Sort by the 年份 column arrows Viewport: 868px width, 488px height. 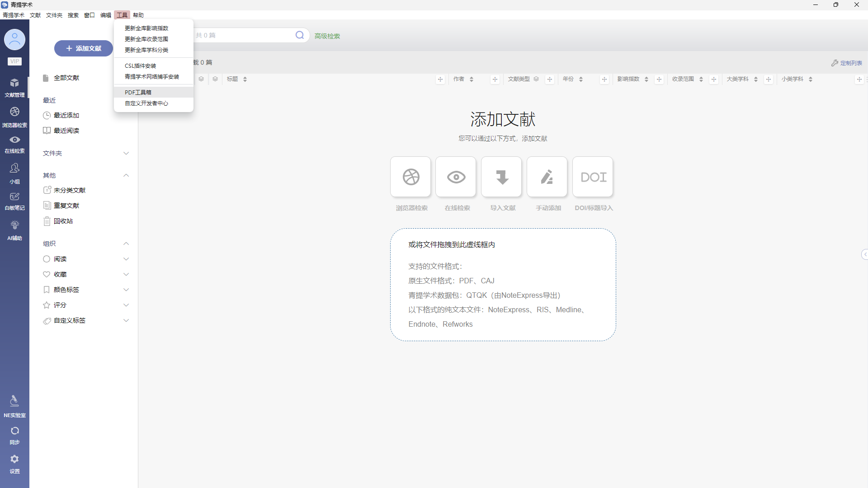[581, 79]
